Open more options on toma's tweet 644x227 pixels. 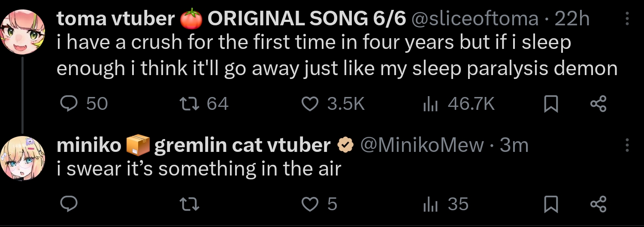(627, 18)
